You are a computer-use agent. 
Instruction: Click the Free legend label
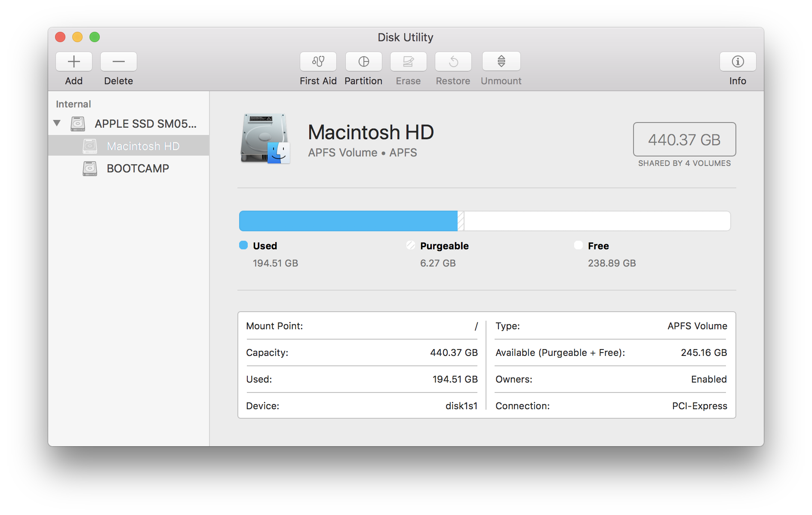(x=598, y=246)
